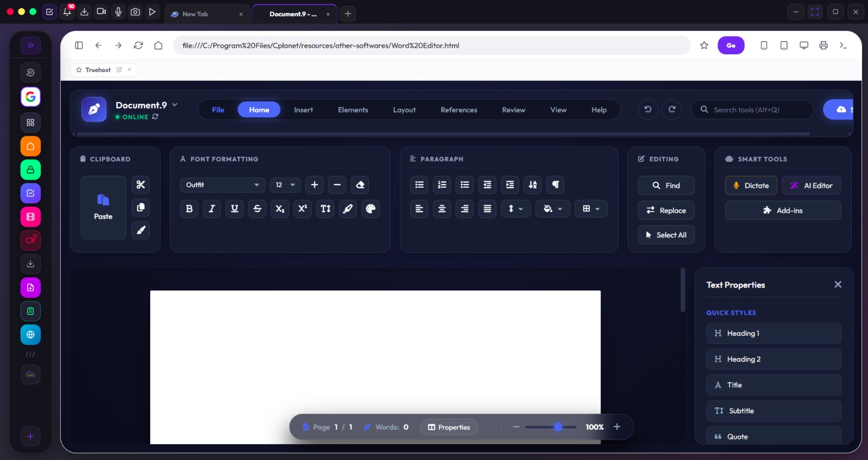868x460 pixels.
Task: Click the Undo arrow icon
Action: 648,110
